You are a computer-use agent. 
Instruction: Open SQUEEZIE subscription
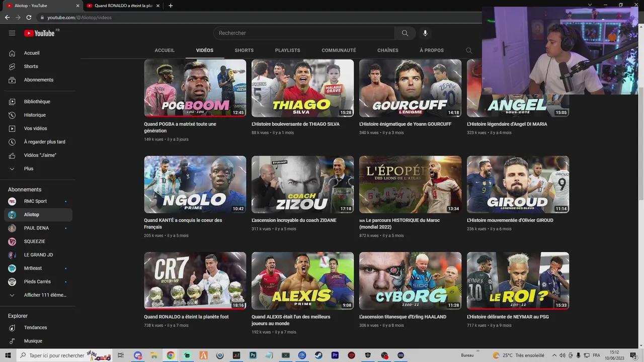pos(38,241)
